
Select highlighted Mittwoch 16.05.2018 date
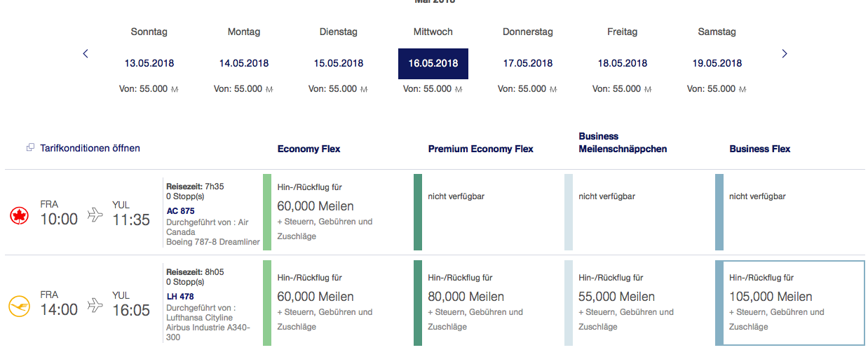coord(433,63)
